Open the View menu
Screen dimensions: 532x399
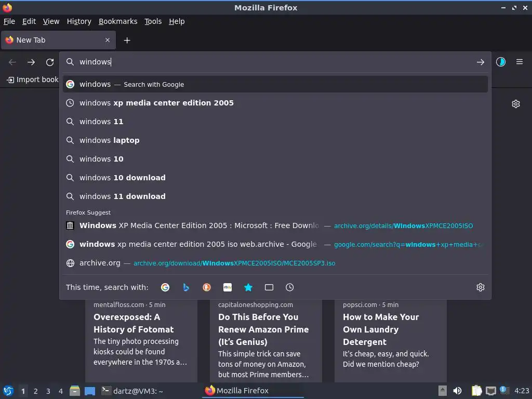[x=51, y=21]
